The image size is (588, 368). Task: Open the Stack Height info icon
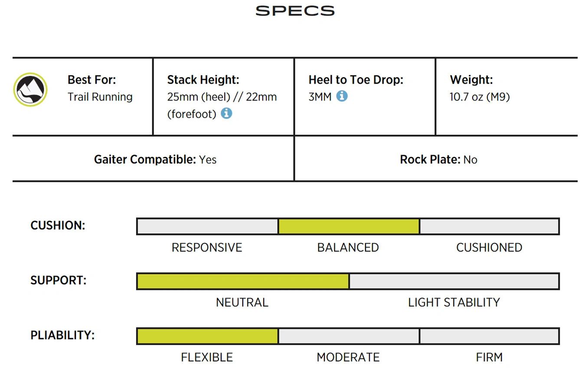click(x=226, y=114)
